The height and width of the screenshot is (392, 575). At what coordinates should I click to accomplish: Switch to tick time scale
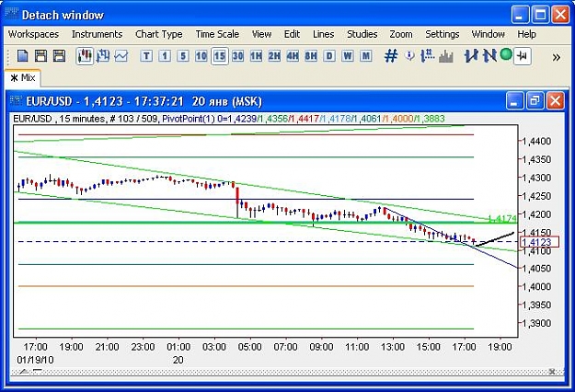point(146,56)
